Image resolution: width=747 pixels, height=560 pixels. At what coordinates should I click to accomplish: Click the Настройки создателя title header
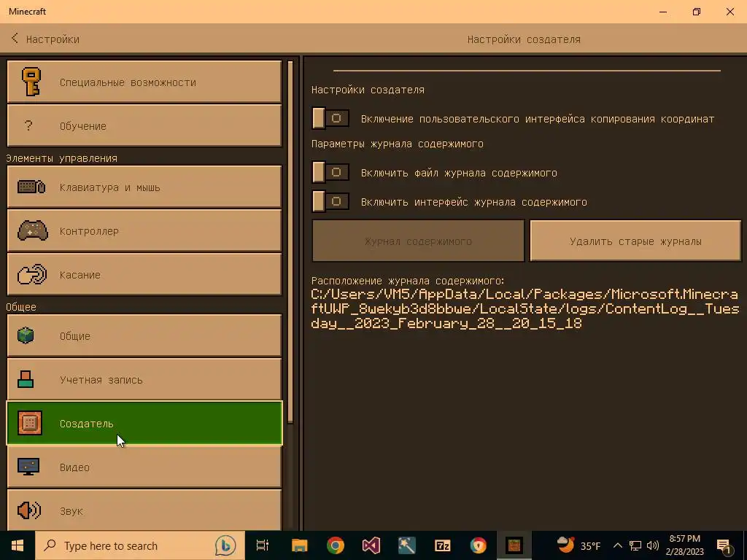[524, 39]
